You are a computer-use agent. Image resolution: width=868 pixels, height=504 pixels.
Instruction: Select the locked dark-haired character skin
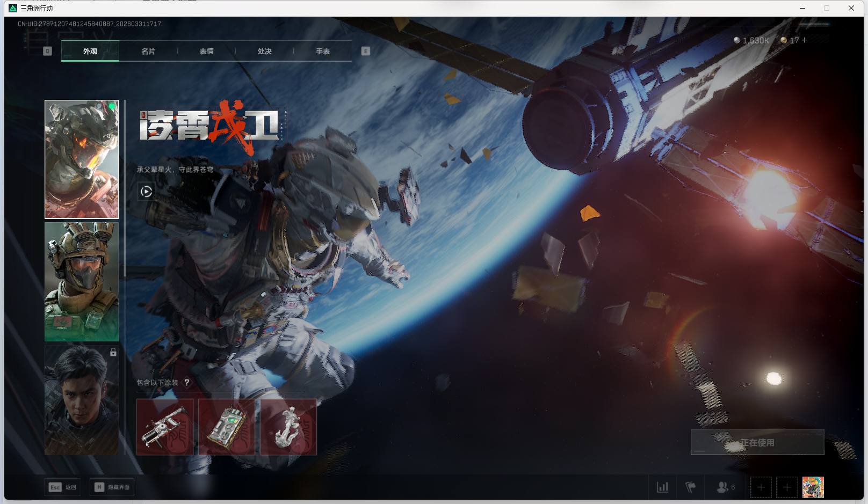[82, 400]
